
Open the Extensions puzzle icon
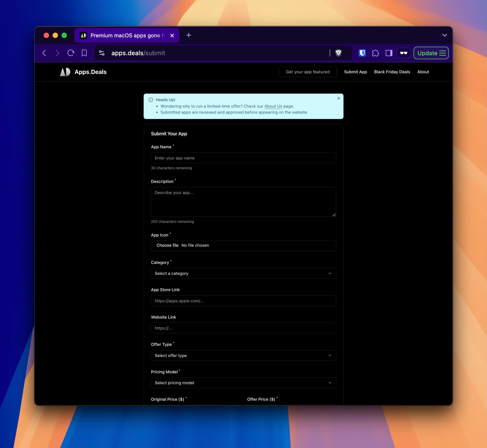click(x=375, y=53)
